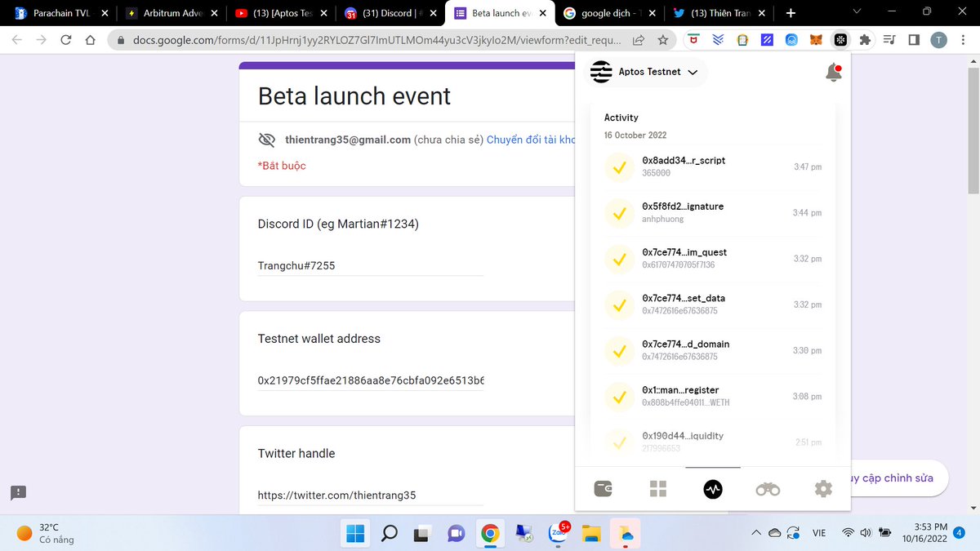Expand the Aptos Testnet network dropdown
This screenshot has height=551, width=980.
646,72
